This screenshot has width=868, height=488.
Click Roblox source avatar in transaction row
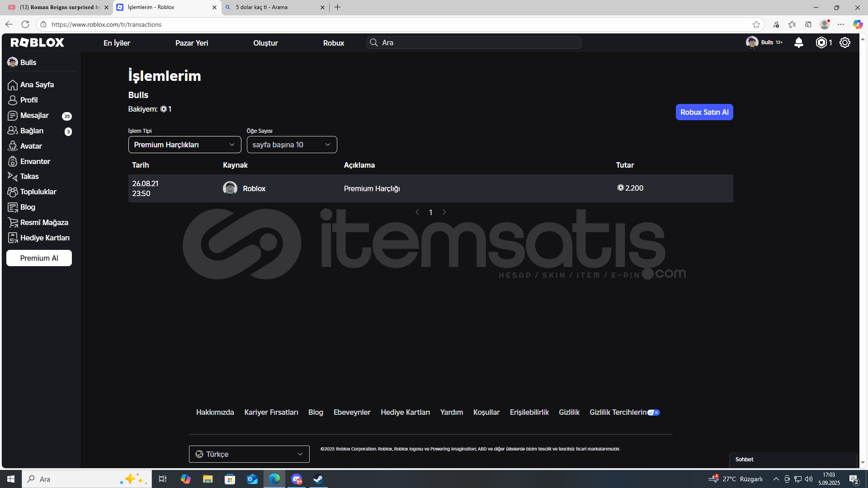coord(230,188)
